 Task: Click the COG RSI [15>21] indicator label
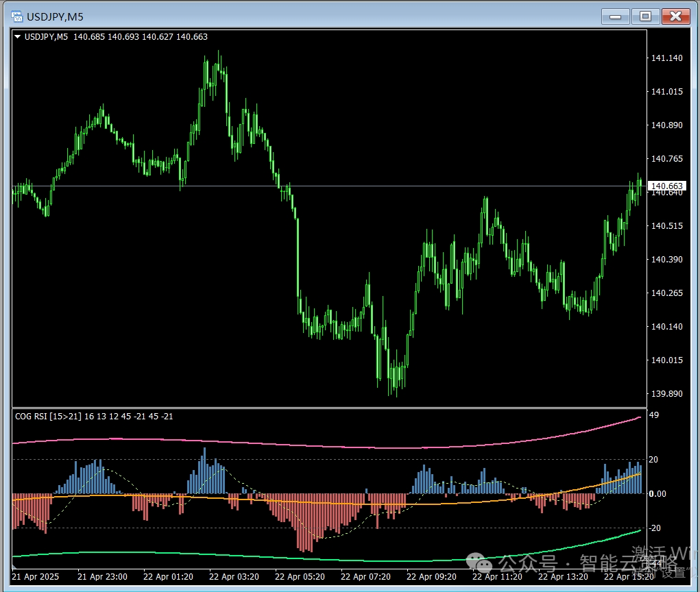94,416
